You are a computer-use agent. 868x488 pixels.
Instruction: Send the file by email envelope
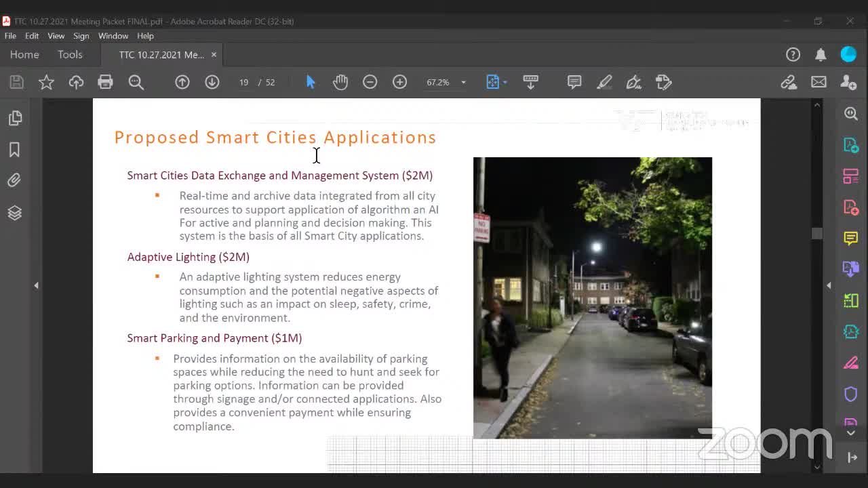pyautogui.click(x=818, y=82)
